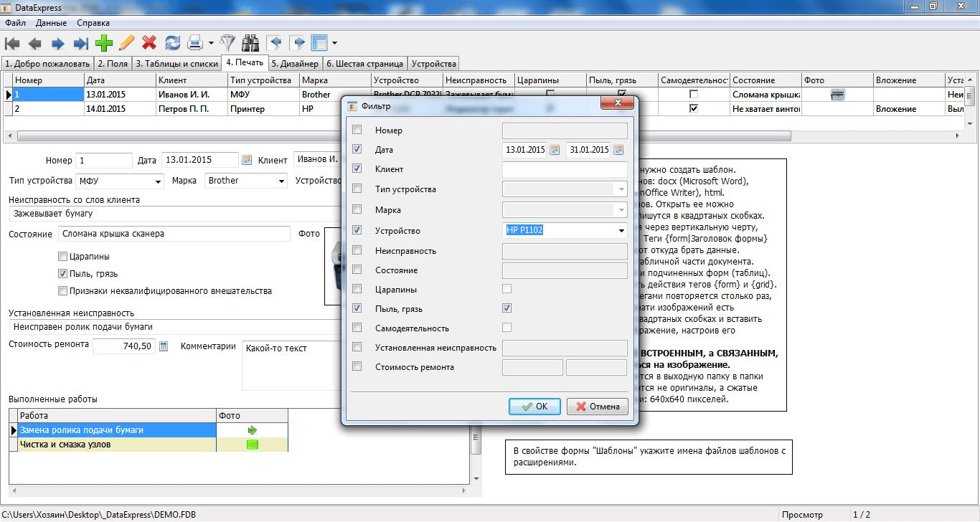Click the red X delete record icon
This screenshot has height=522, width=980.
149,43
